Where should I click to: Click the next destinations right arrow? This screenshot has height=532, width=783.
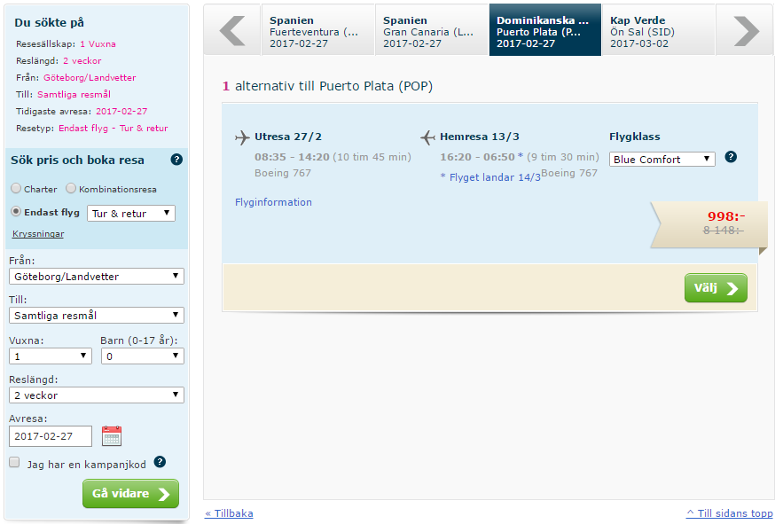click(x=746, y=30)
